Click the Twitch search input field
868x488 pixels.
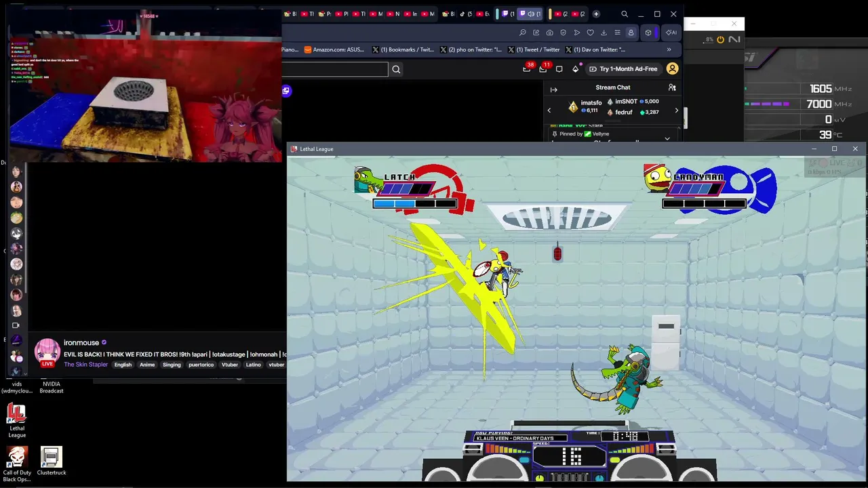(335, 69)
